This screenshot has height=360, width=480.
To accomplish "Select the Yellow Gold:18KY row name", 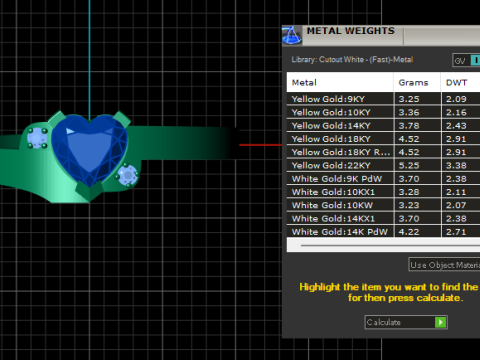I will tap(331, 139).
